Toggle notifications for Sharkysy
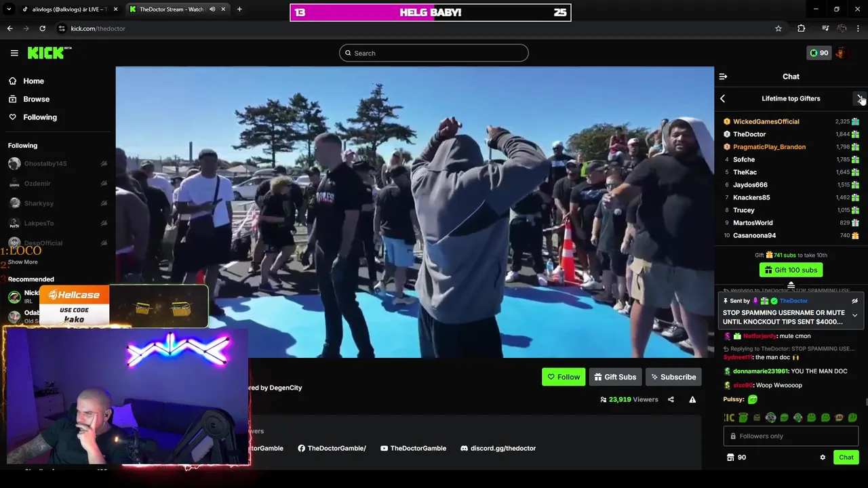This screenshot has width=868, height=488. pos(104,203)
